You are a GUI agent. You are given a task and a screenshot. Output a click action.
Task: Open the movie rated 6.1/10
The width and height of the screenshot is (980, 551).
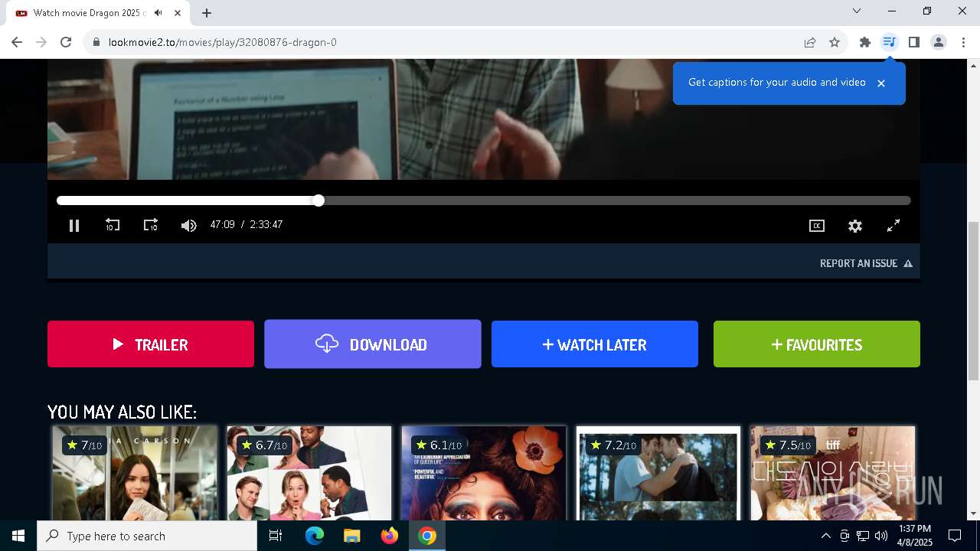pyautogui.click(x=484, y=474)
